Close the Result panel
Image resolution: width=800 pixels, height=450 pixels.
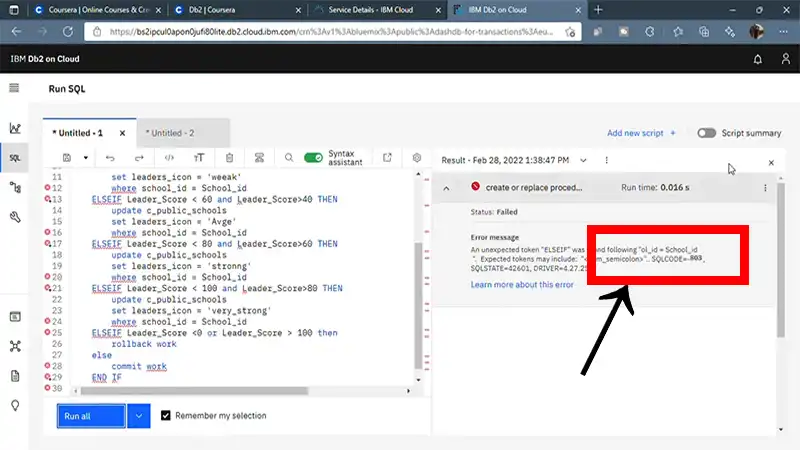point(771,163)
